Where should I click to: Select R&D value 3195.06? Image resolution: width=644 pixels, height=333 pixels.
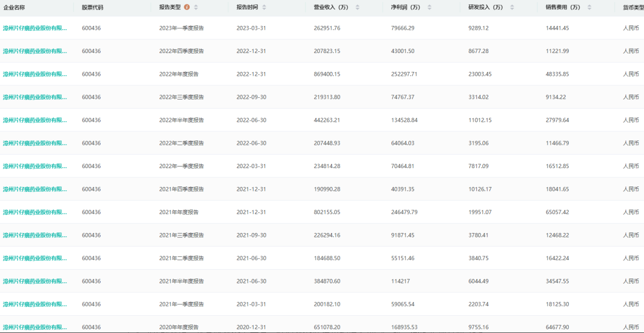(x=479, y=143)
